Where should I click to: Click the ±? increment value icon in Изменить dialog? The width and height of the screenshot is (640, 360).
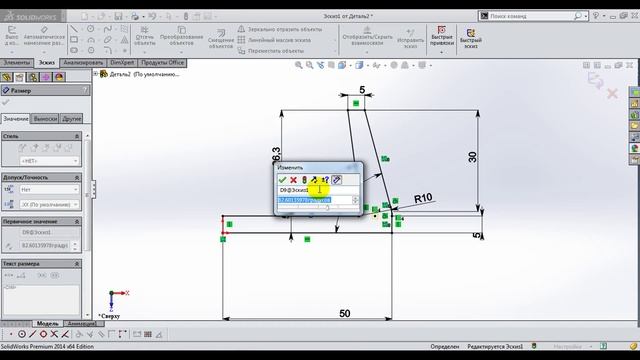(325, 180)
